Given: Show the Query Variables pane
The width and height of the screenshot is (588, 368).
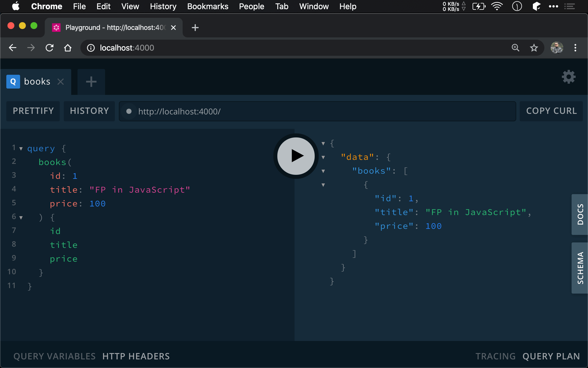Looking at the screenshot, I should pyautogui.click(x=55, y=356).
